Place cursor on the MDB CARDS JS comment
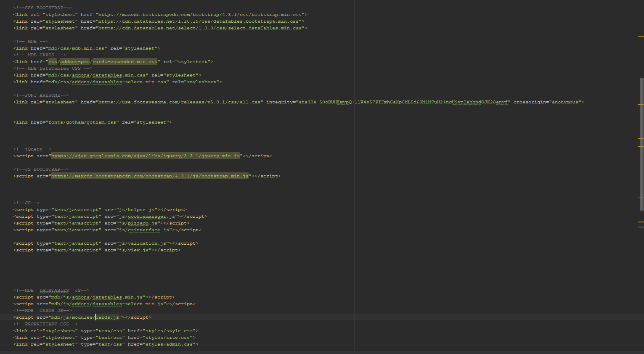Viewport: 644px width, 354px height. click(42, 311)
